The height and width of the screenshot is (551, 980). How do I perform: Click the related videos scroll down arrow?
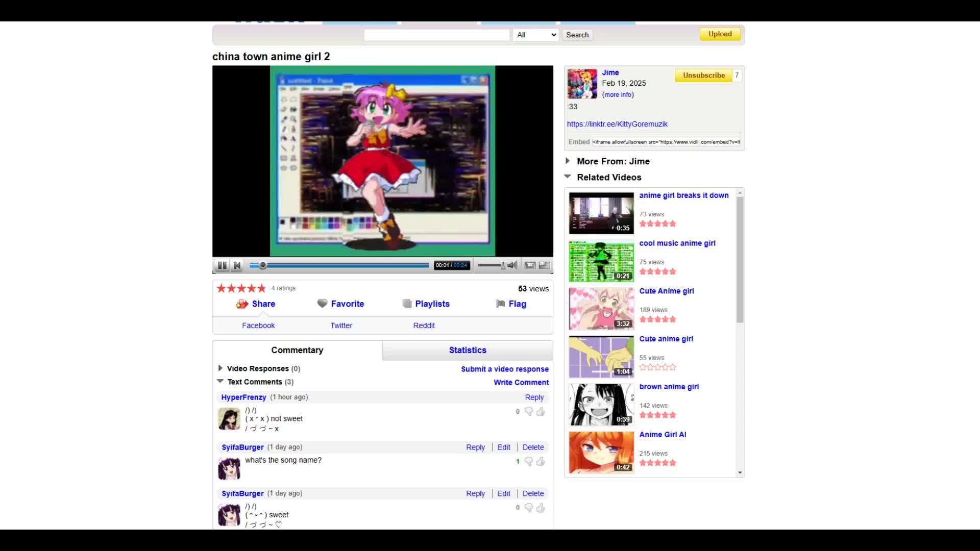tap(740, 473)
